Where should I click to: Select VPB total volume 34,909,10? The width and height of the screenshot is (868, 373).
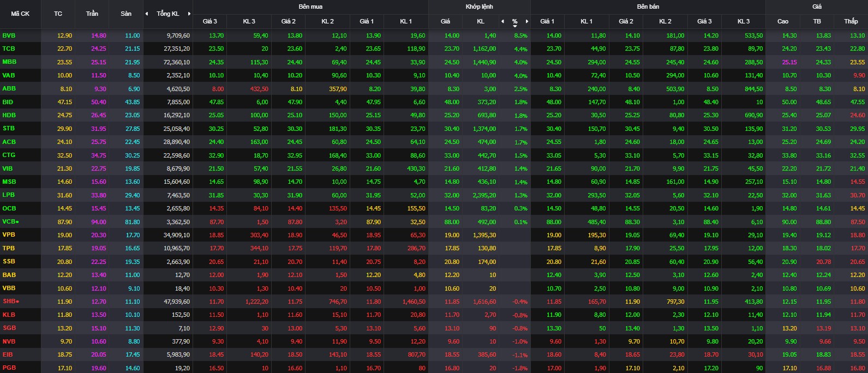point(177,235)
